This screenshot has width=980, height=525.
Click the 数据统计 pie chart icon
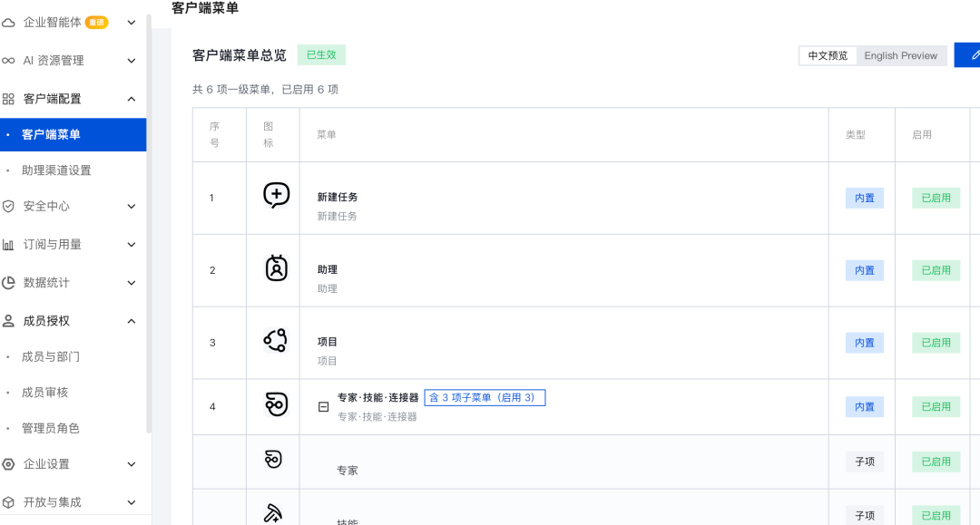8,283
